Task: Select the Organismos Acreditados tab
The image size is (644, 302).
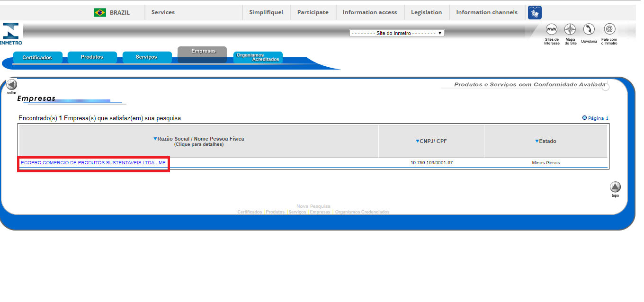Action: (x=258, y=57)
